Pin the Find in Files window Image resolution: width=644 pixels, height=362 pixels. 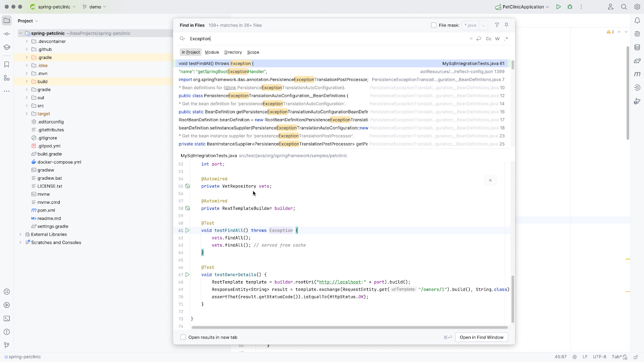click(x=507, y=25)
